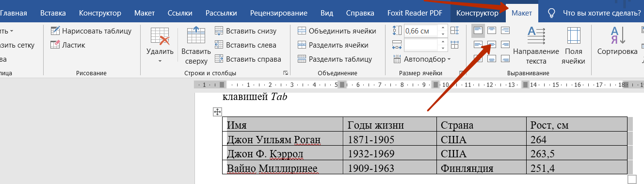This screenshot has height=184, width=644.
Task: Select the Eraser tool (Ластик)
Action: coord(68,45)
